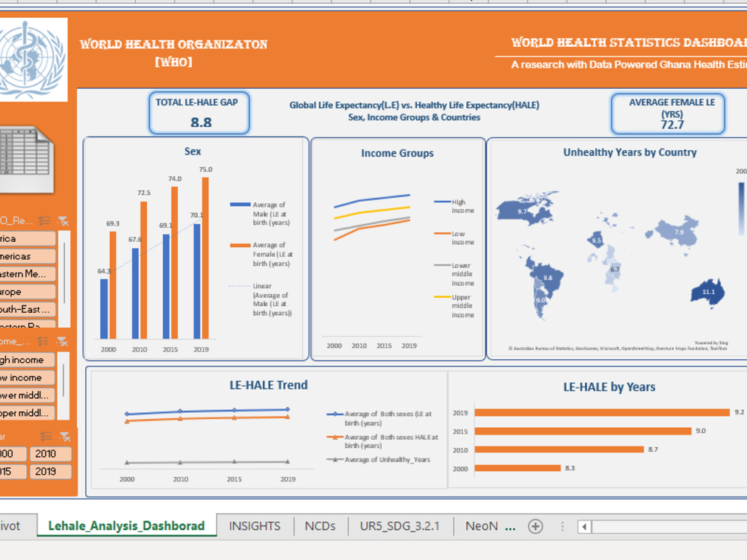
Task: Click the 'Average of Female' legend entry
Action: 261,255
